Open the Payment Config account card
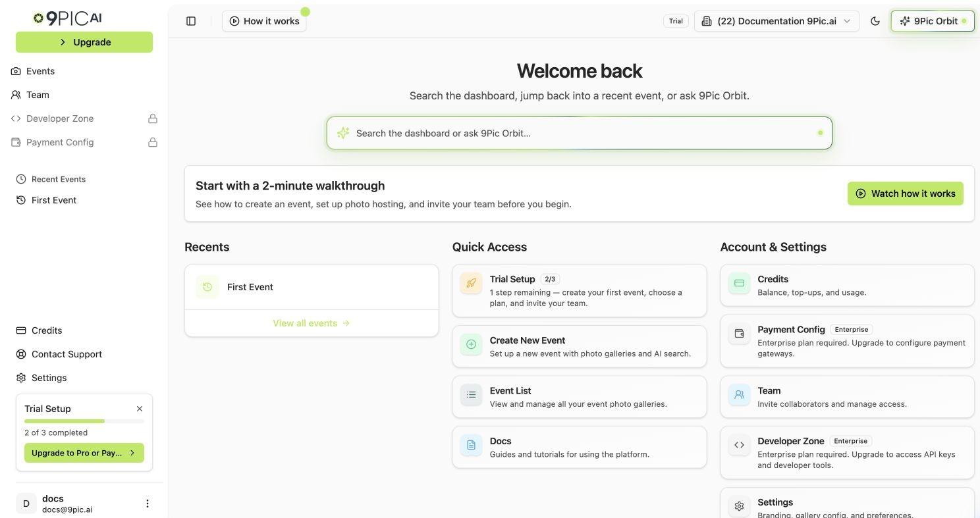 (847, 341)
